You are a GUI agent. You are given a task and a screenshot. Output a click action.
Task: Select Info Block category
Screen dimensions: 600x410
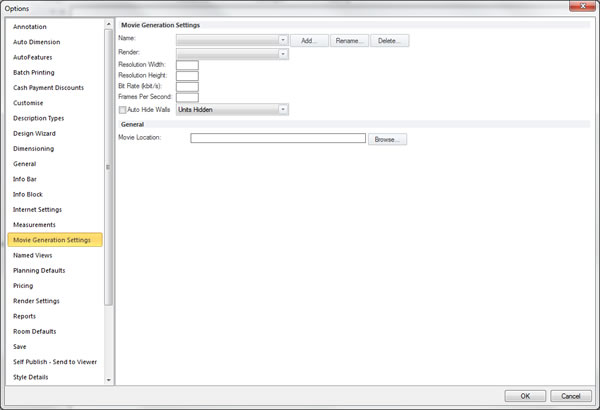pyautogui.click(x=28, y=194)
